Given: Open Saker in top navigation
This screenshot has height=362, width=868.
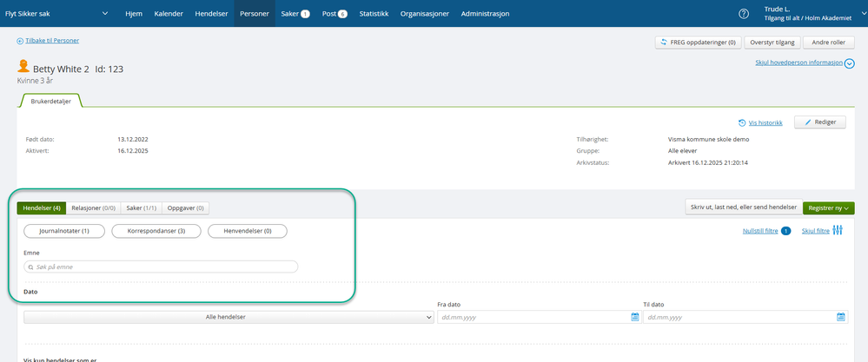Looking at the screenshot, I should pyautogui.click(x=295, y=14).
